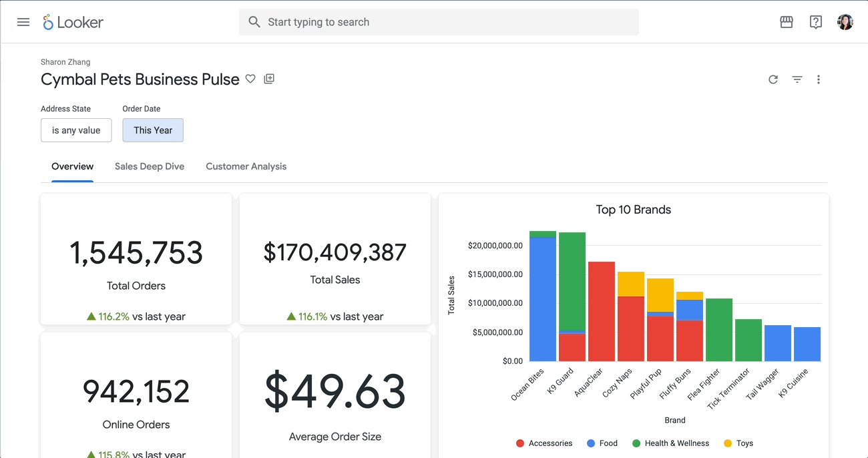Click the search field at the top

(x=438, y=21)
